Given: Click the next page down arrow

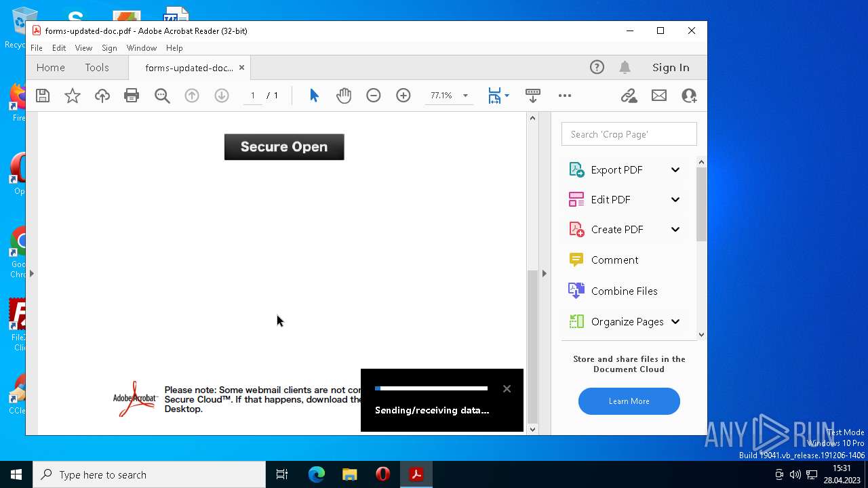Looking at the screenshot, I should pos(222,96).
